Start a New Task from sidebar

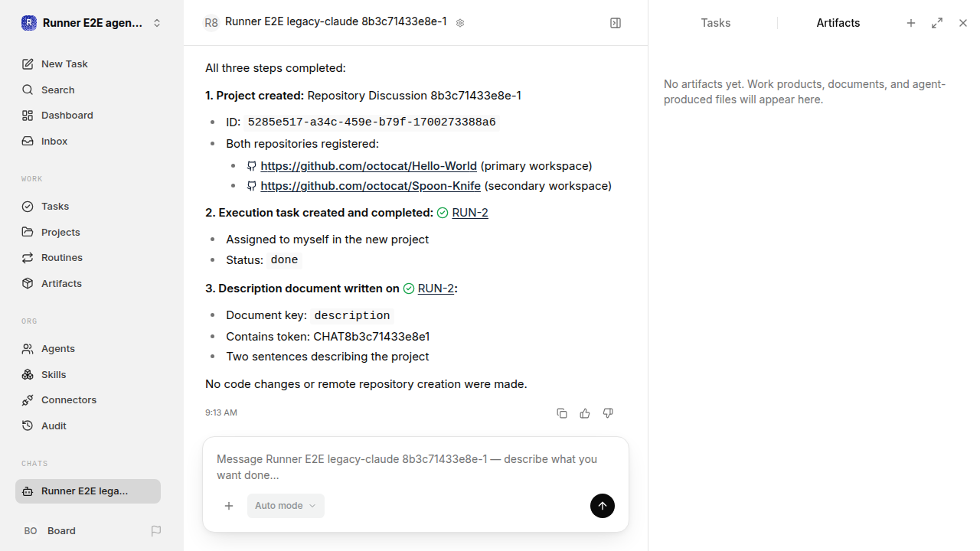coord(88,64)
